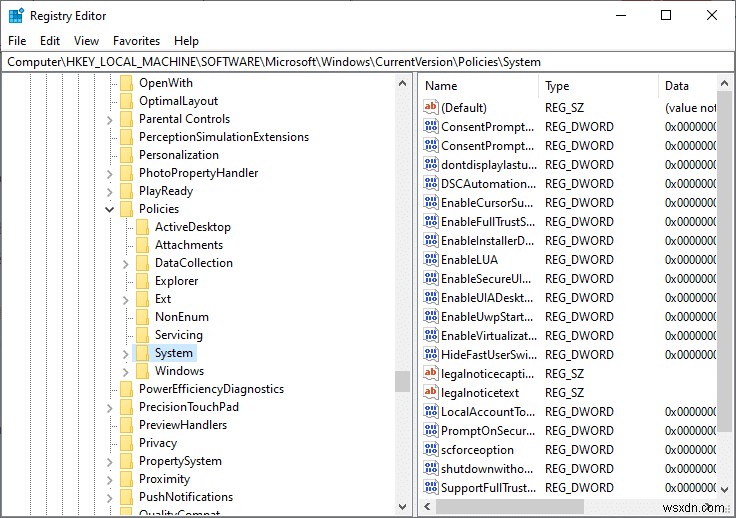736x518 pixels.
Task: Select the PowerEfficiencyDiagnostics key
Action: (x=211, y=389)
